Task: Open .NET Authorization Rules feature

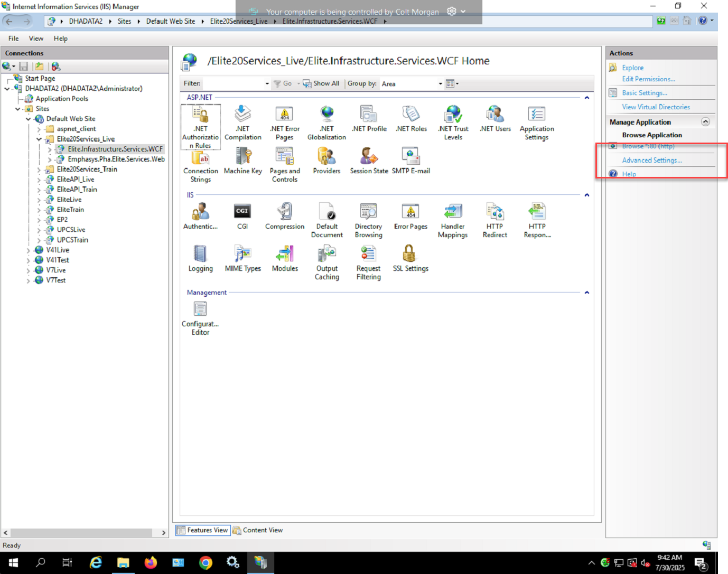Action: 200,127
